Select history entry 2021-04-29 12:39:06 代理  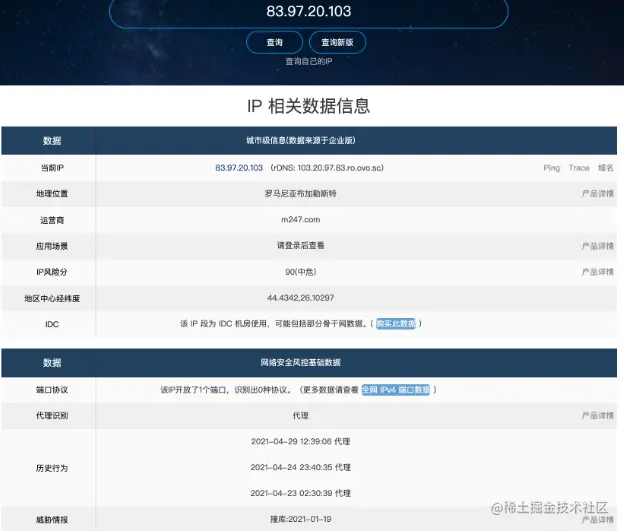(x=300, y=441)
